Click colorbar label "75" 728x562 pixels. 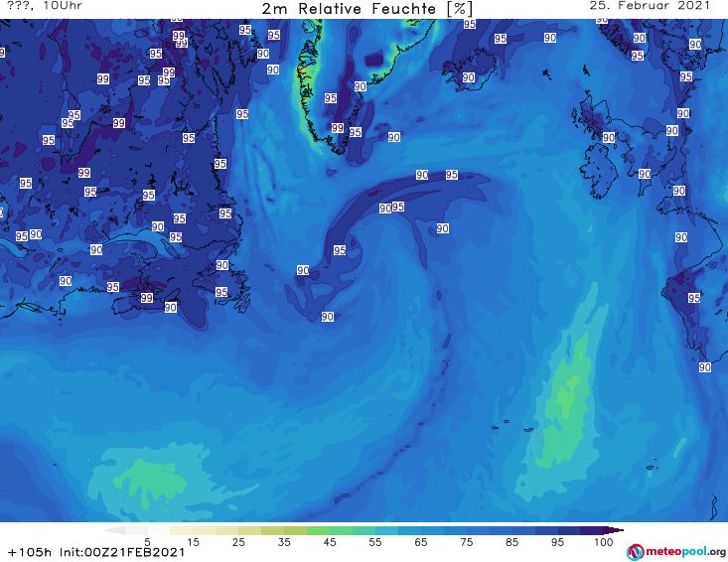[467, 542]
